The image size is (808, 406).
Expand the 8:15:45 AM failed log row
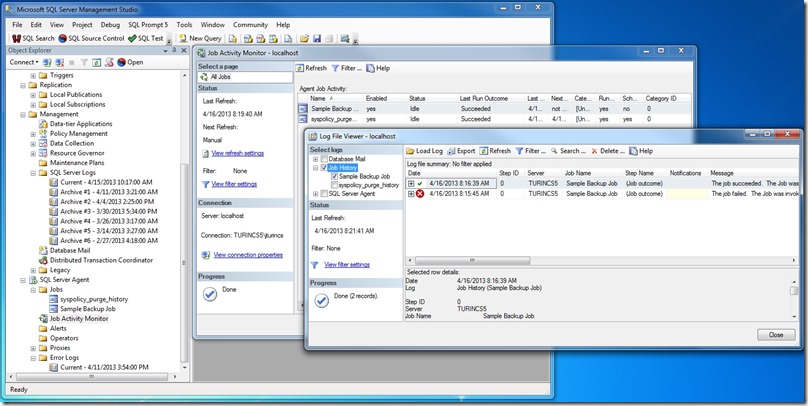tap(411, 194)
